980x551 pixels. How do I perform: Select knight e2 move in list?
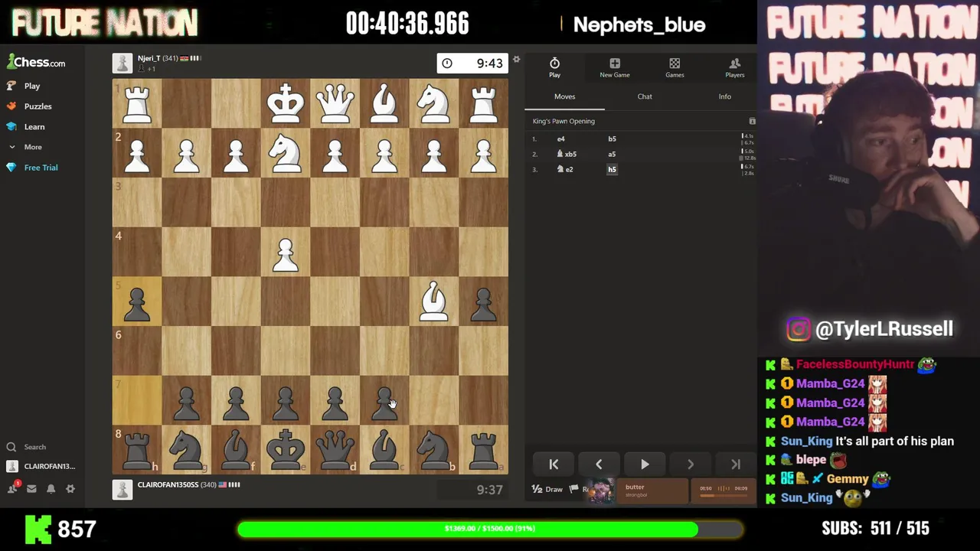click(x=565, y=170)
